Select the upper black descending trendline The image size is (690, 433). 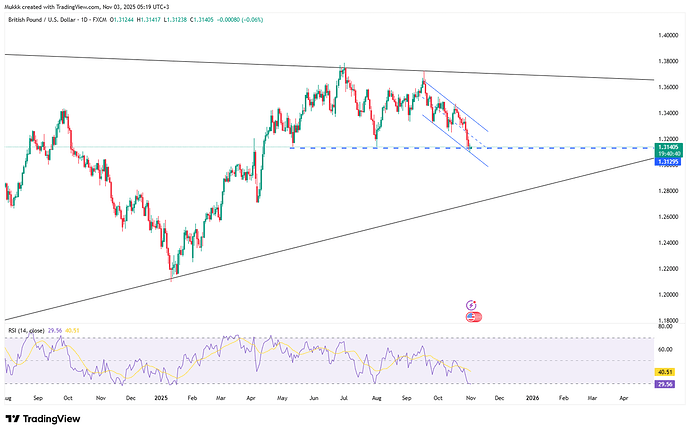pos(200,61)
